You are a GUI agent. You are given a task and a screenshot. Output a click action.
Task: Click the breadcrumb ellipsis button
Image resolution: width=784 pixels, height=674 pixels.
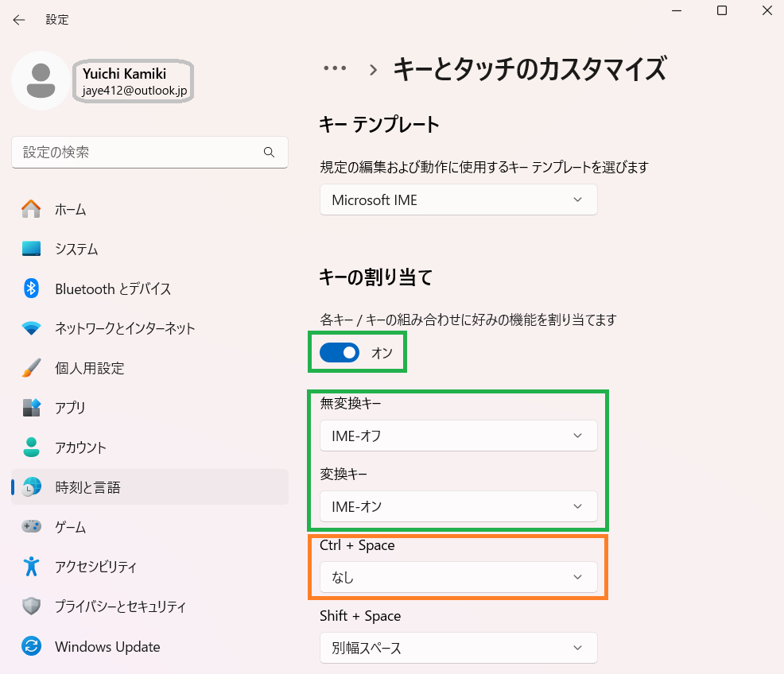(x=335, y=69)
